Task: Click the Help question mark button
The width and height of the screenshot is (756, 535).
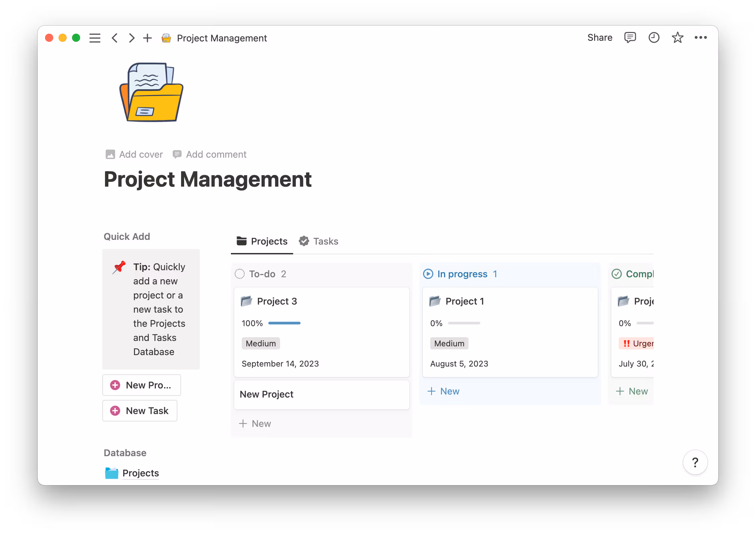Action: (x=695, y=462)
